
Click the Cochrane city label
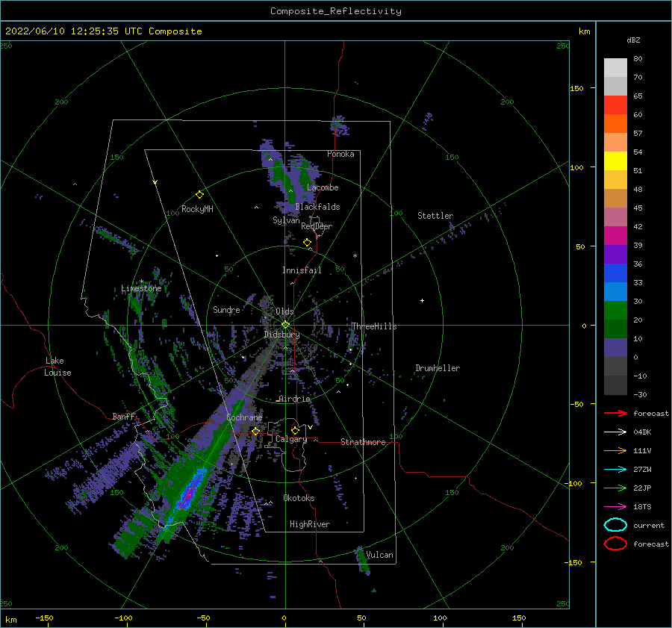coord(244,417)
